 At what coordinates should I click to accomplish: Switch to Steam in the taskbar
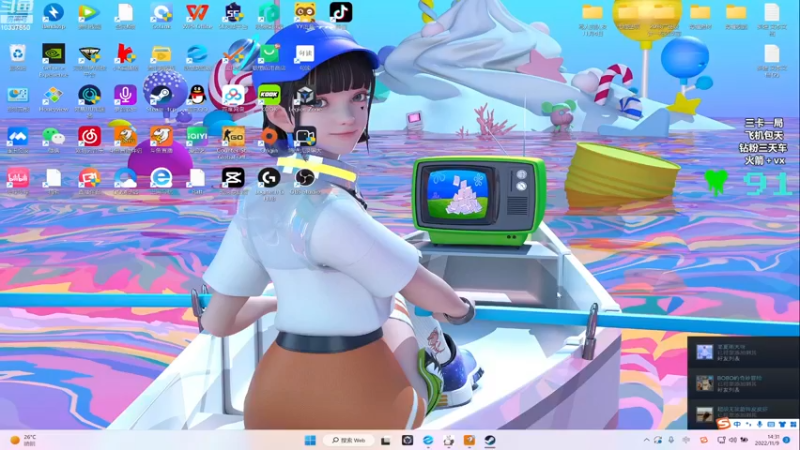point(490,440)
